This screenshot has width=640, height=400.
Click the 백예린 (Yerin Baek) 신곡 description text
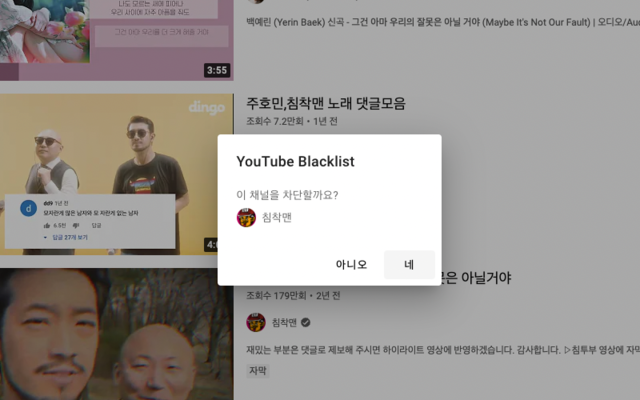click(x=443, y=22)
